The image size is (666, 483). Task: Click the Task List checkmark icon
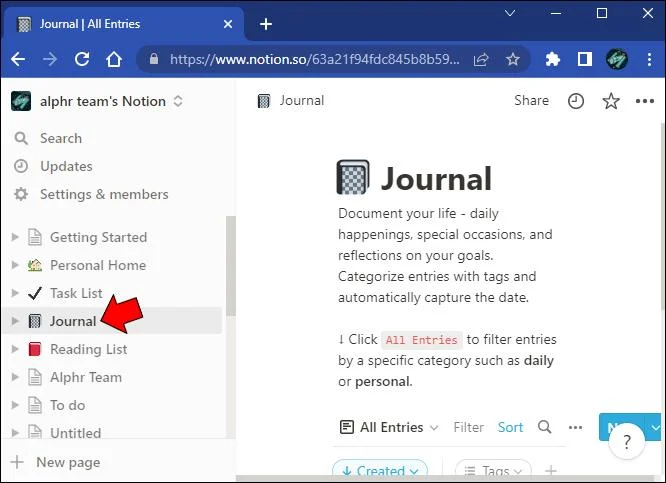34,293
